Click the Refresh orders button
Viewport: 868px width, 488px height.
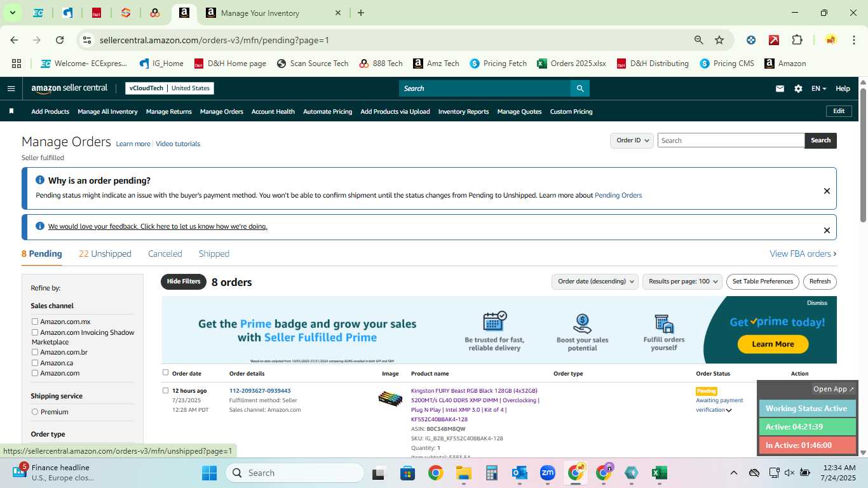820,281
